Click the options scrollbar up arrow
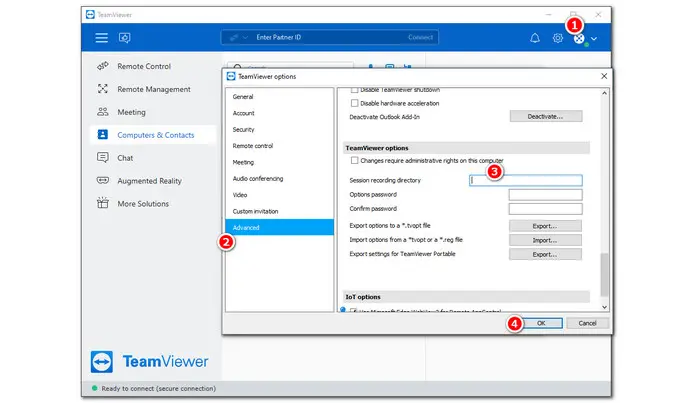The width and height of the screenshot is (700, 403). [x=604, y=93]
